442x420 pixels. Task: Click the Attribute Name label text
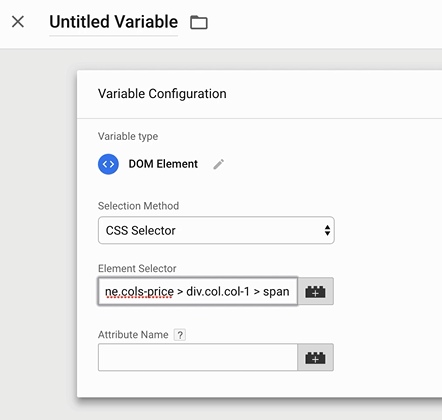pos(133,335)
